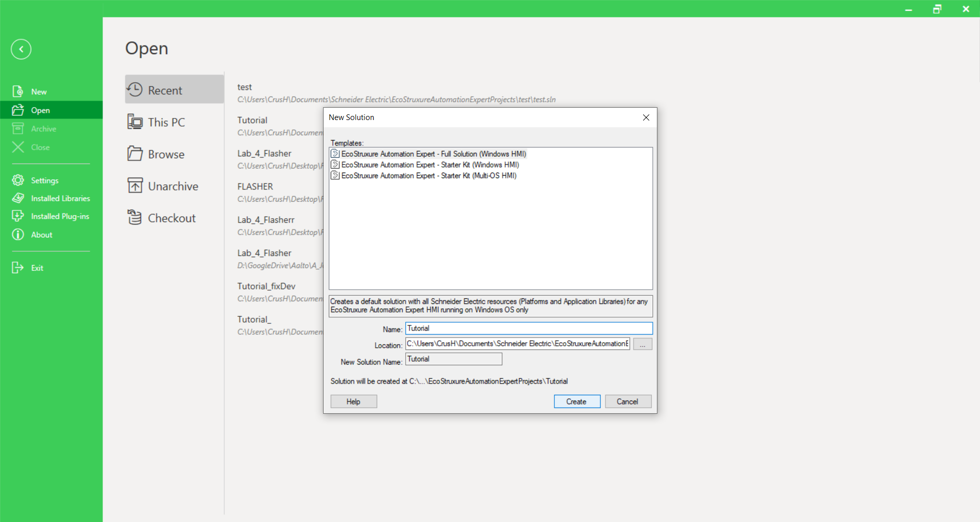Image resolution: width=980 pixels, height=522 pixels.
Task: Click the About info icon
Action: pyautogui.click(x=18, y=234)
